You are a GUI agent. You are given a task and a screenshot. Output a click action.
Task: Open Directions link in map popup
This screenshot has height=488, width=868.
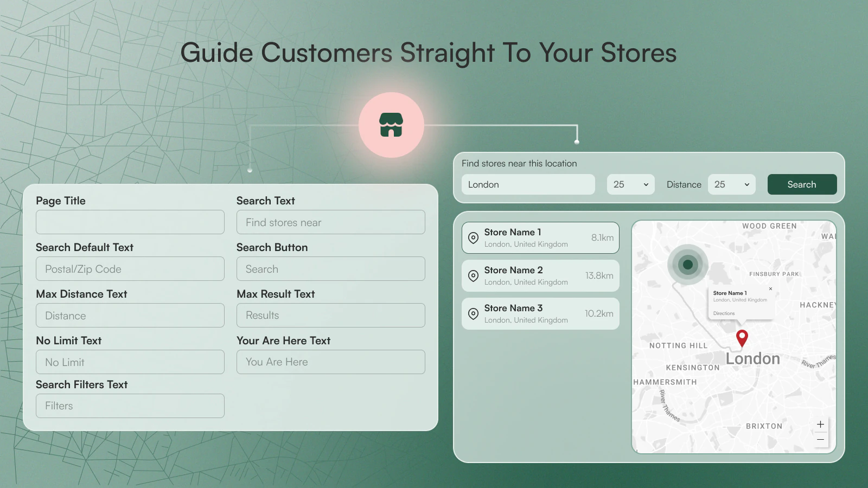click(724, 313)
